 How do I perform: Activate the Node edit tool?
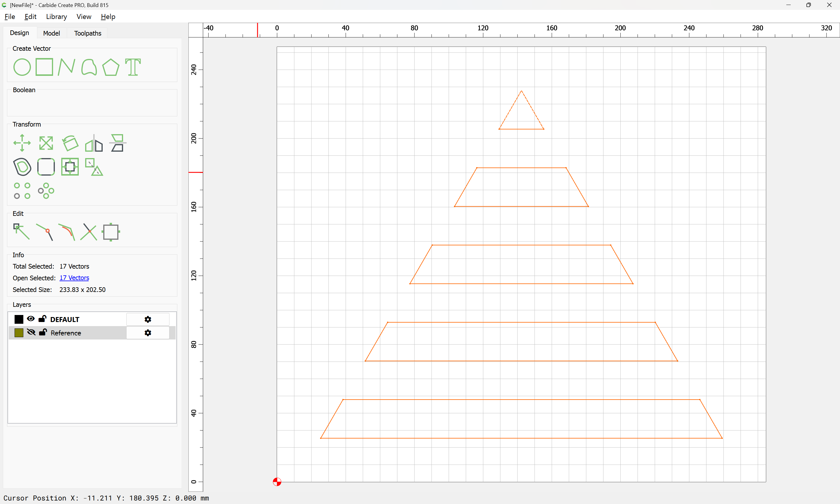[21, 232]
